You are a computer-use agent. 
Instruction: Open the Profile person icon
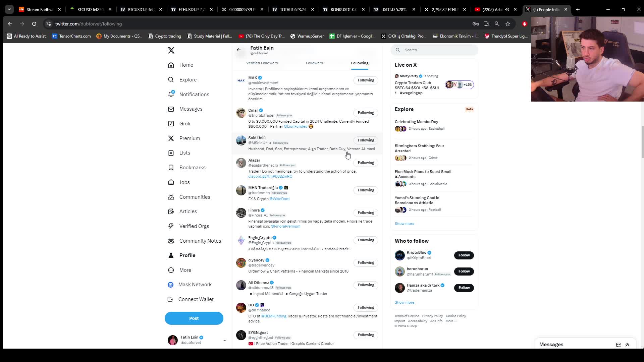point(171,255)
